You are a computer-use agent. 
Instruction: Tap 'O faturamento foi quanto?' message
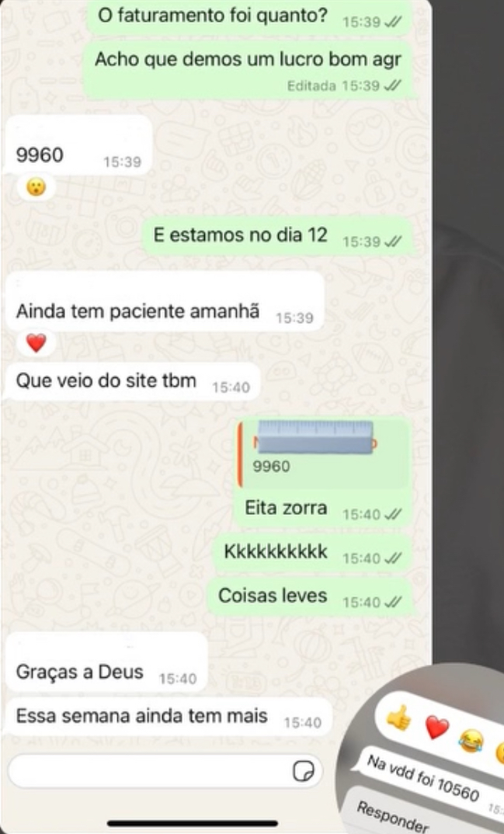250,17
